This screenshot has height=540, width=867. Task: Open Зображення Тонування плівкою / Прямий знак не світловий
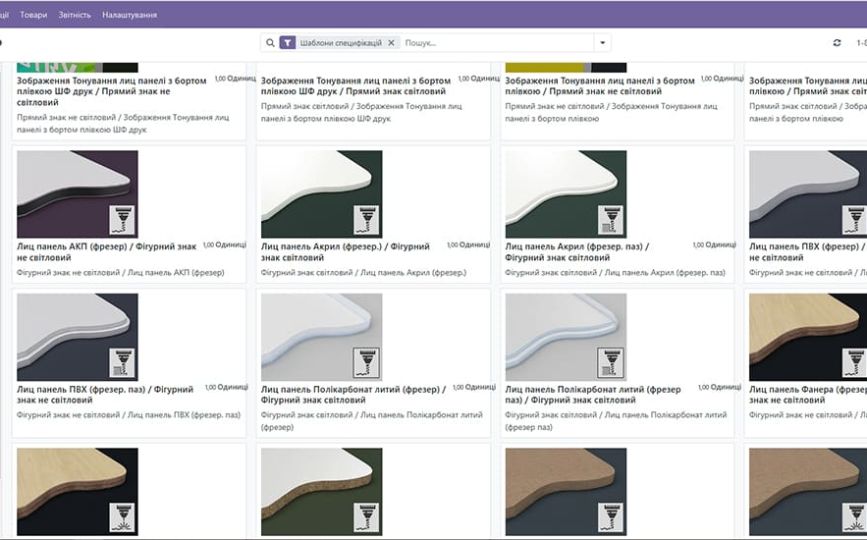[x=600, y=86]
